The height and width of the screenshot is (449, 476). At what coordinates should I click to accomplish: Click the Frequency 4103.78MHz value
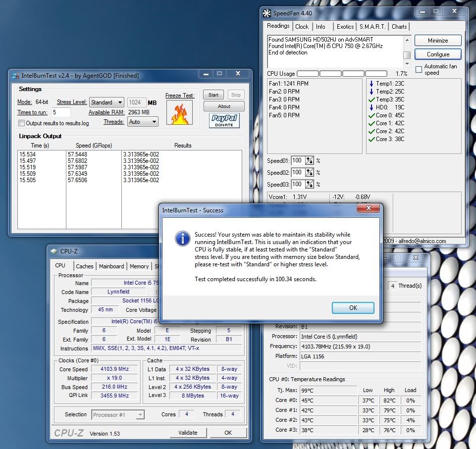(x=360, y=347)
